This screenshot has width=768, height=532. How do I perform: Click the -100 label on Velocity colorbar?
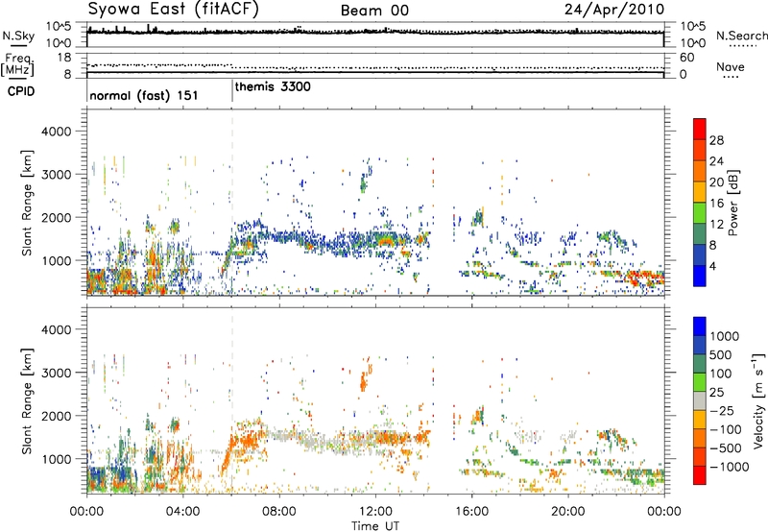(x=726, y=429)
